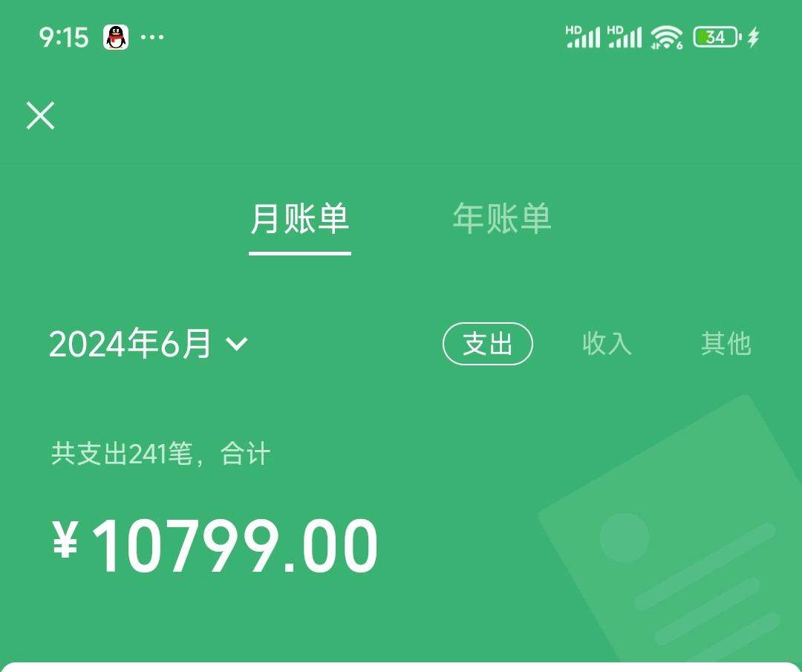Tap the charging lightning bolt icon
802x672 pixels.
coord(754,37)
